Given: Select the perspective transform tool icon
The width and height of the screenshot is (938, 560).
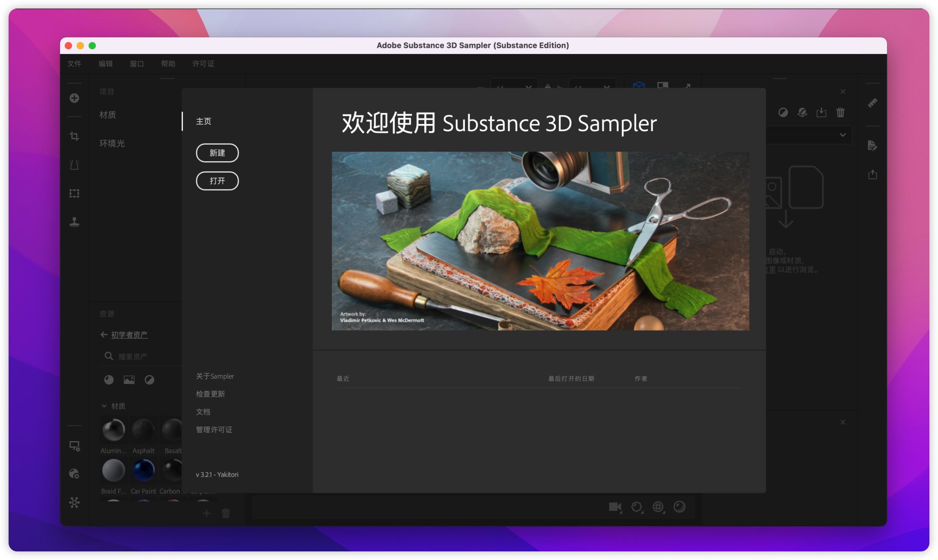Looking at the screenshot, I should pyautogui.click(x=74, y=165).
